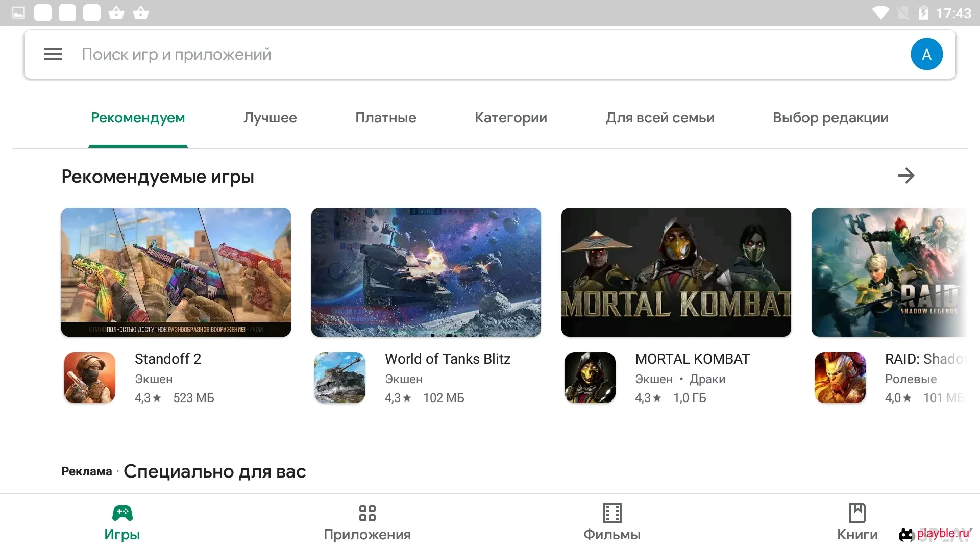Switch to the Категории tab
980x551 pixels.
511,118
